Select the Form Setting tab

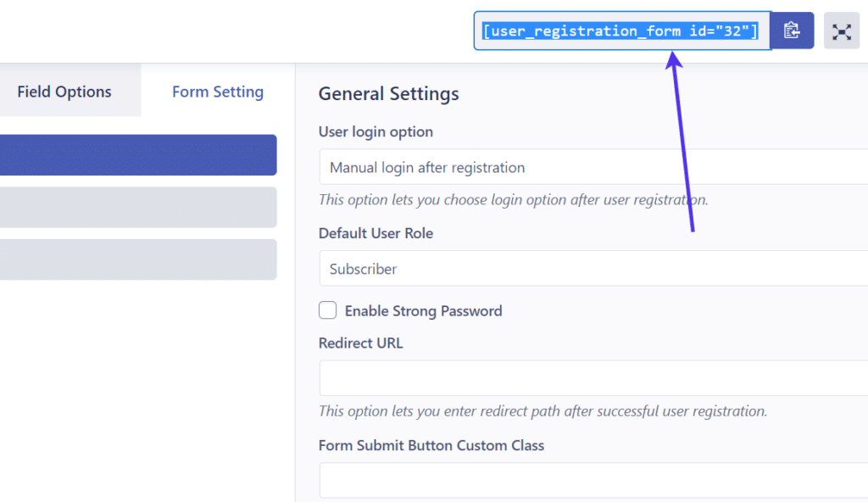click(217, 91)
